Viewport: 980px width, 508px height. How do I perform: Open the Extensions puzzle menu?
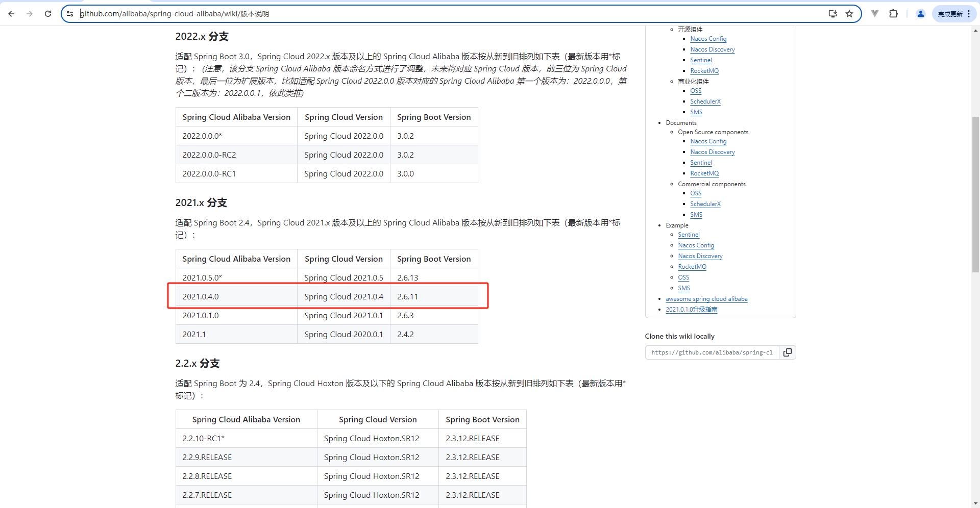893,14
